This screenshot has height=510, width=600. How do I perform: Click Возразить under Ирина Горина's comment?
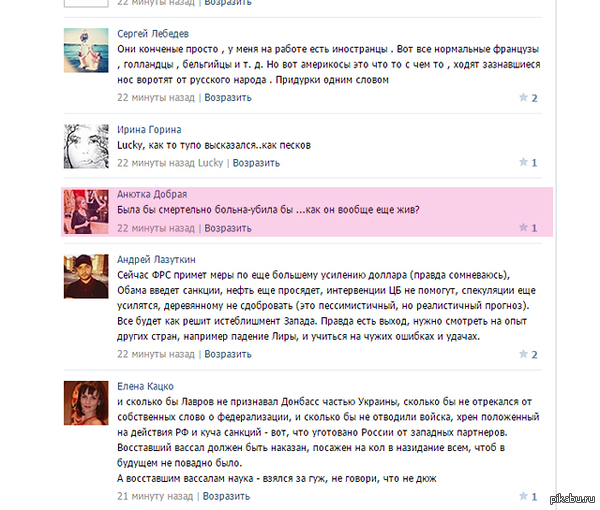tap(256, 163)
